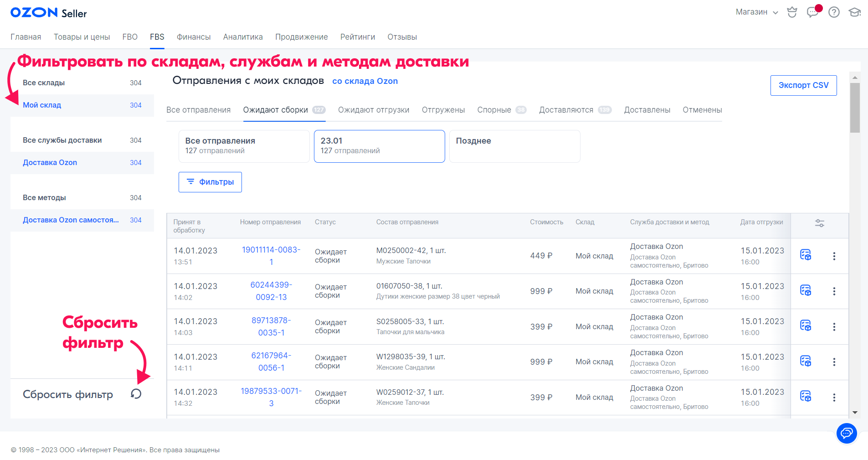Open table column settings sliders icon

(x=819, y=223)
